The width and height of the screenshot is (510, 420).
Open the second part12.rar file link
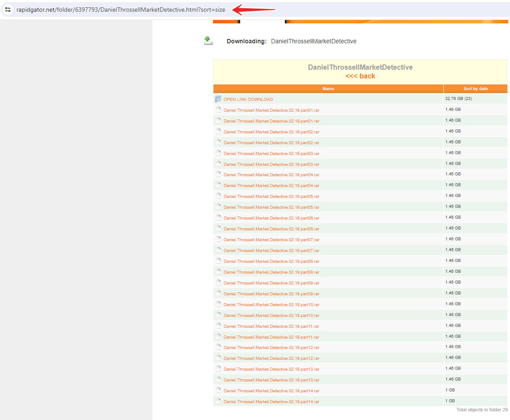pyautogui.click(x=271, y=359)
